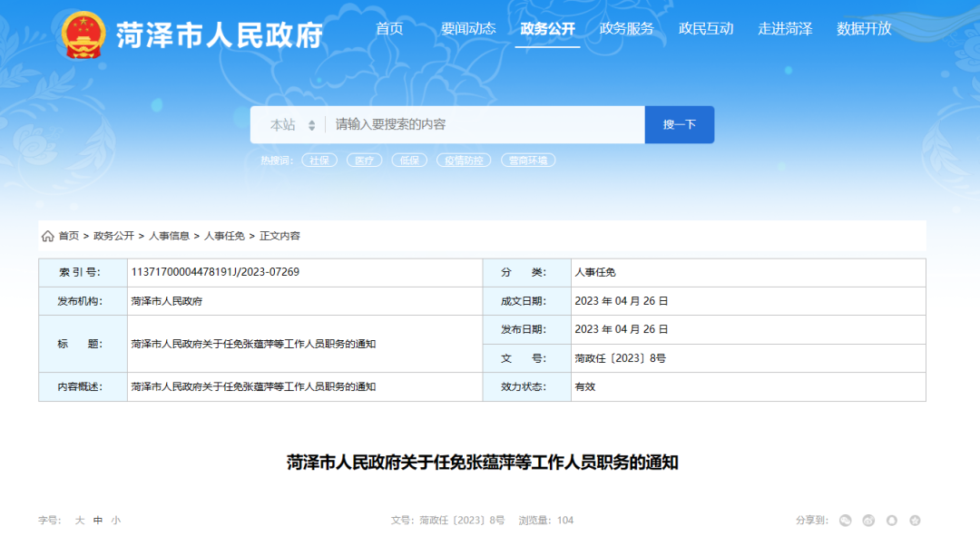Image resolution: width=980 pixels, height=536 pixels.
Task: Click the national emblem government logo
Action: pos(86,28)
